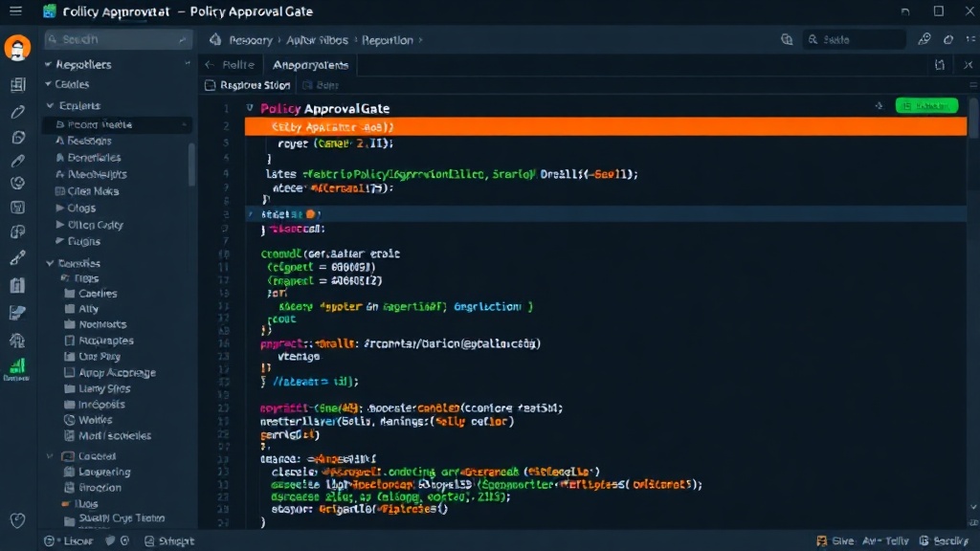The image size is (980, 551).
Task: Click the home icon in breadcrumb
Action: (215, 39)
